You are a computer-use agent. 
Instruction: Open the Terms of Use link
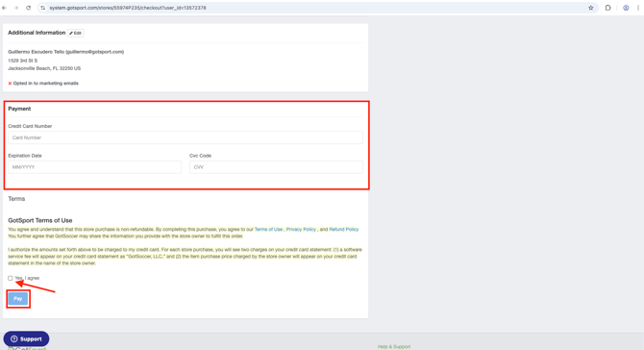(268, 229)
